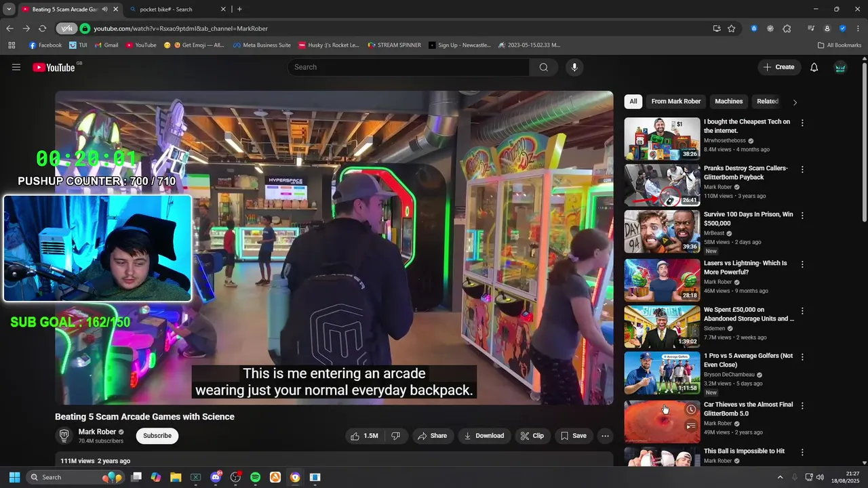Go back in browser history
Image resolution: width=868 pixels, height=488 pixels.
(9, 28)
